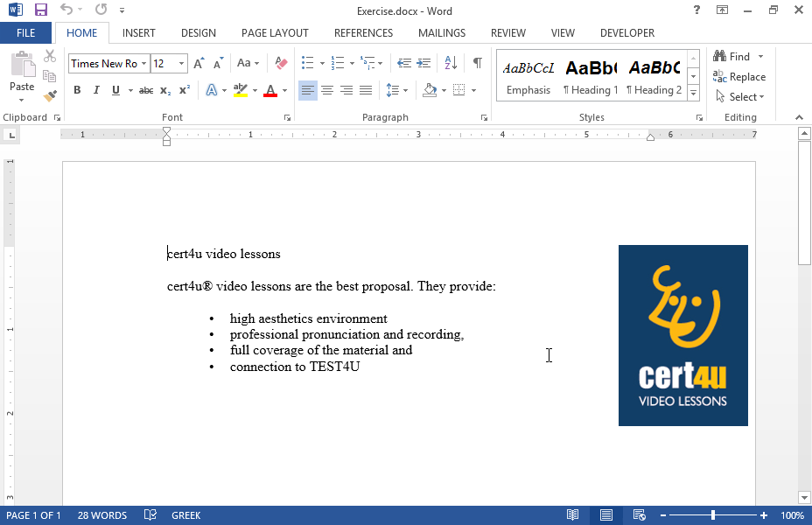
Task: Apply the Emphasis style
Action: tap(528, 77)
